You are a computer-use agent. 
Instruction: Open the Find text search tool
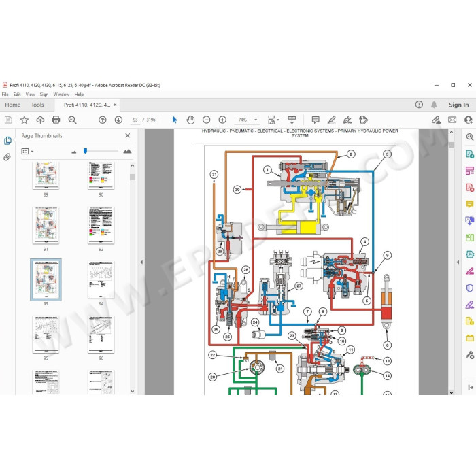tap(72, 120)
